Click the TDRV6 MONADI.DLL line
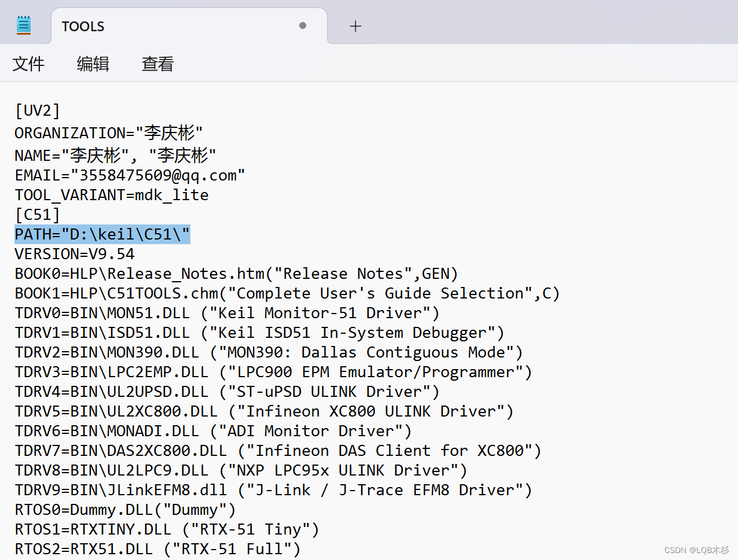 (214, 431)
